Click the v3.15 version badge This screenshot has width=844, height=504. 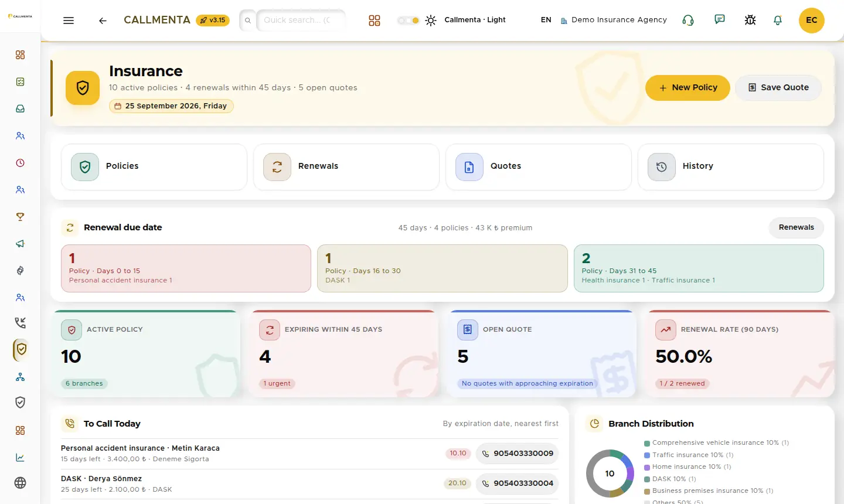click(213, 21)
